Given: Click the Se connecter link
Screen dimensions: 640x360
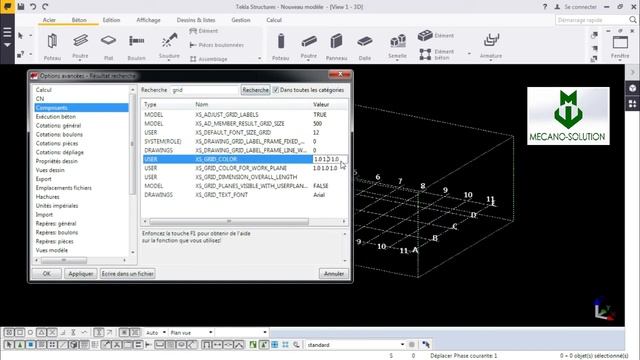Looking at the screenshot, I should click(x=580, y=7).
